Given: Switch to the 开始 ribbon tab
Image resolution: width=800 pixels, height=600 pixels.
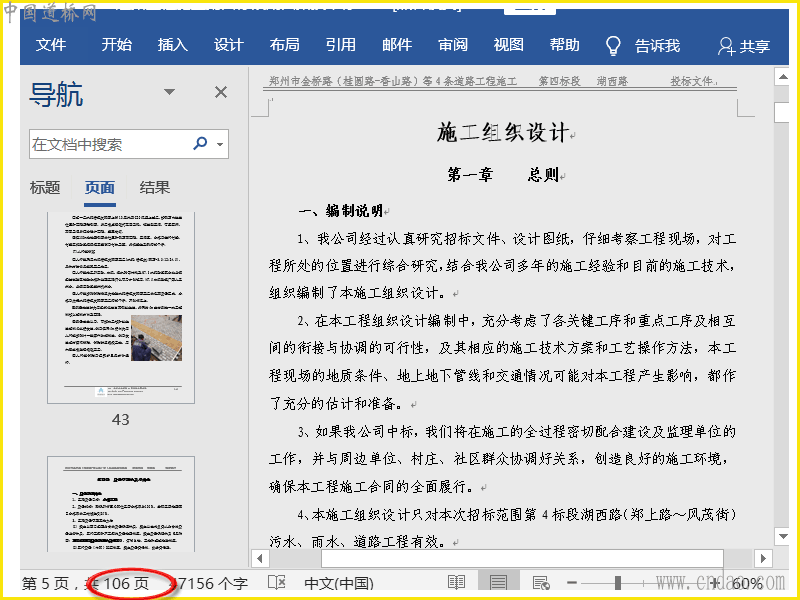Looking at the screenshot, I should pos(116,45).
